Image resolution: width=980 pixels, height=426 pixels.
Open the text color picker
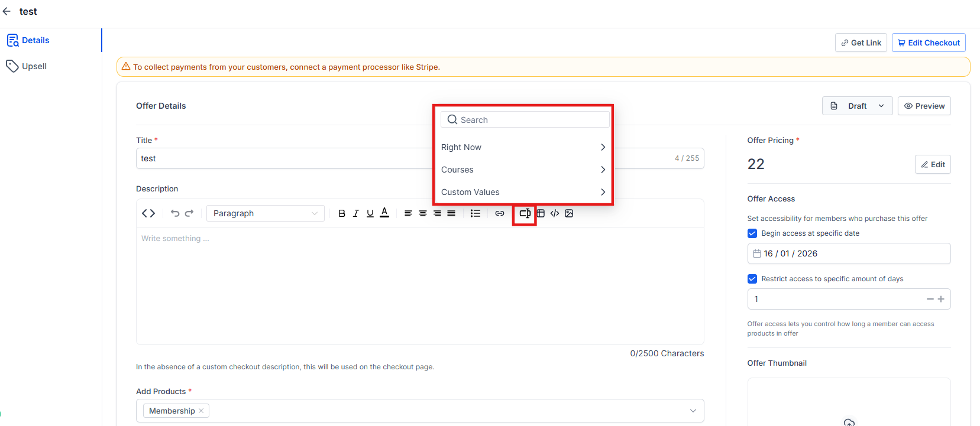pos(384,213)
